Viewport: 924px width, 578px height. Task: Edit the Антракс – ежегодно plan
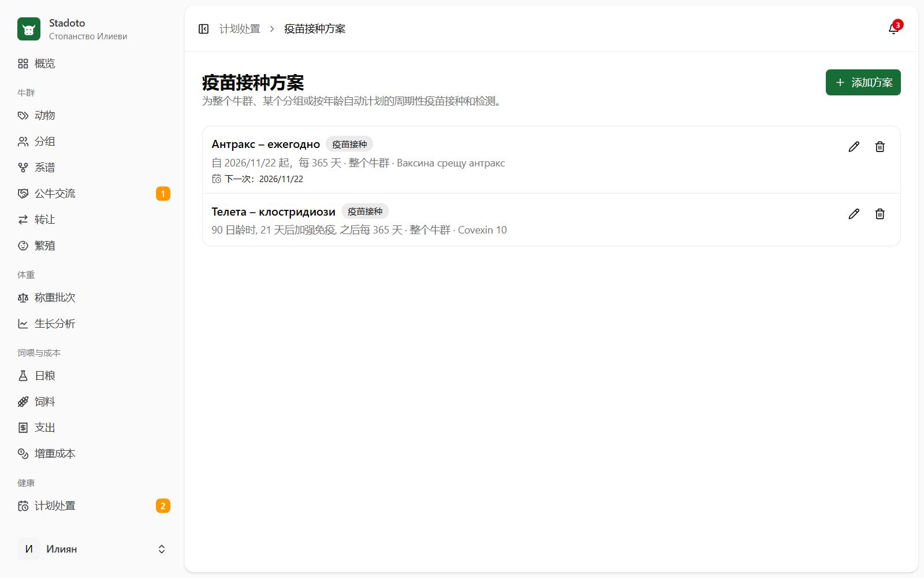coord(854,147)
